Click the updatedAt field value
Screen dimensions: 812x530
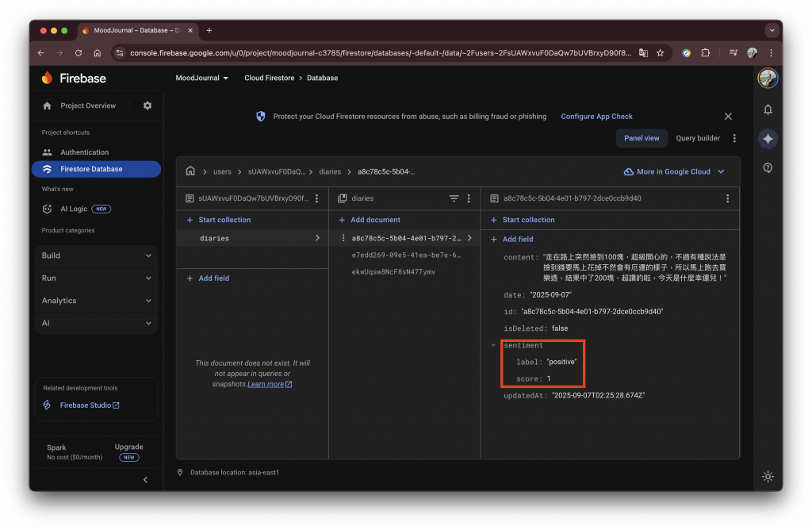pyautogui.click(x=598, y=396)
